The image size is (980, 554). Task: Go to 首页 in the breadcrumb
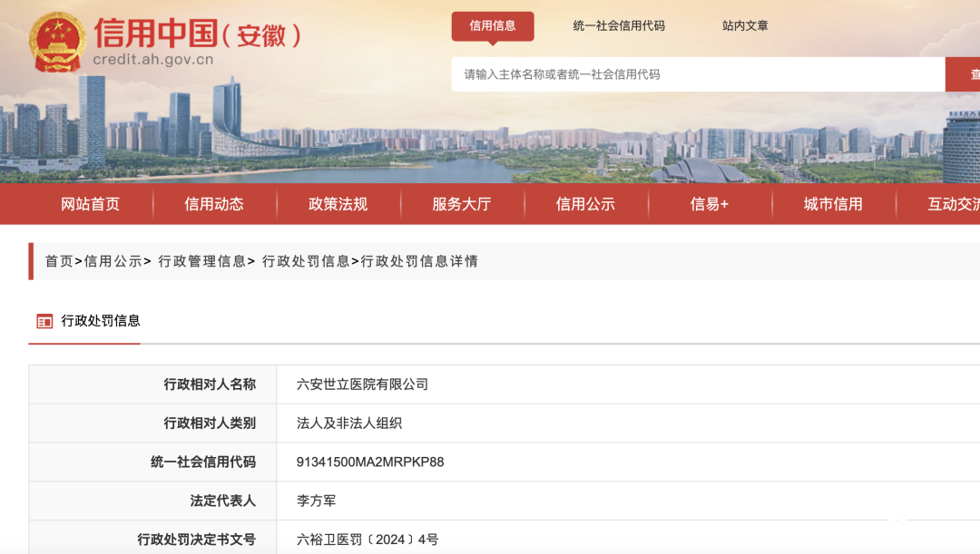click(x=59, y=262)
